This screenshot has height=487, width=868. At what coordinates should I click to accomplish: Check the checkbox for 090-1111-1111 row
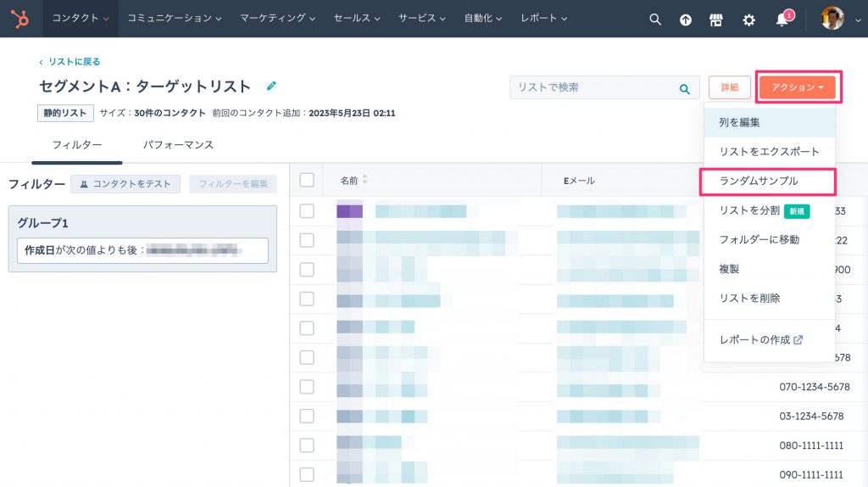point(307,474)
